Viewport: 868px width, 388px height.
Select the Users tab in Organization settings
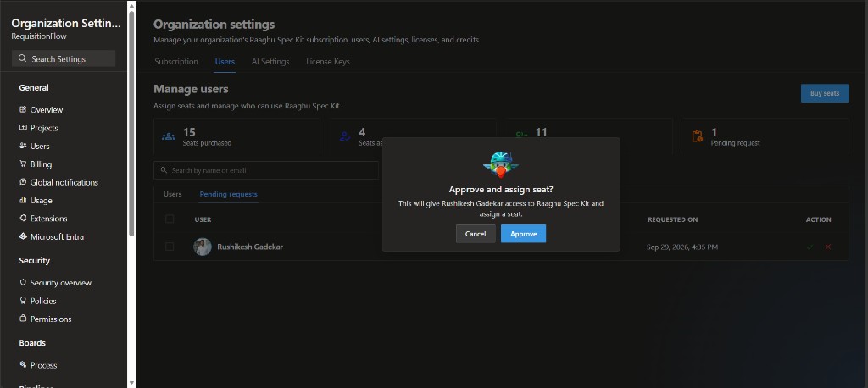click(x=225, y=62)
